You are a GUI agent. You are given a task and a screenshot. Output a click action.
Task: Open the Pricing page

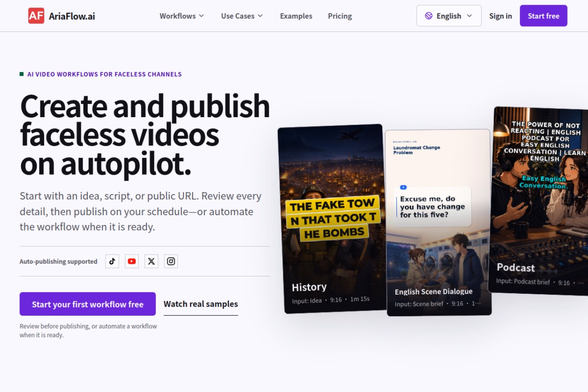point(340,16)
